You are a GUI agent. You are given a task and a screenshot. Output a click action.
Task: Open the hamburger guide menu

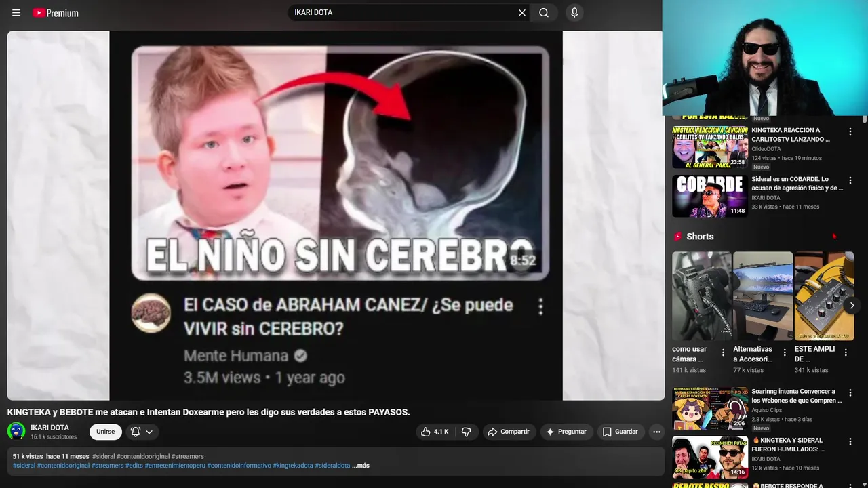pos(16,13)
